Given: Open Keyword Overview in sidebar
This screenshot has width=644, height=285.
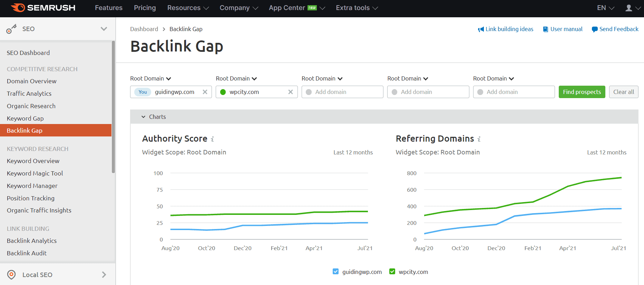Looking at the screenshot, I should tap(33, 161).
